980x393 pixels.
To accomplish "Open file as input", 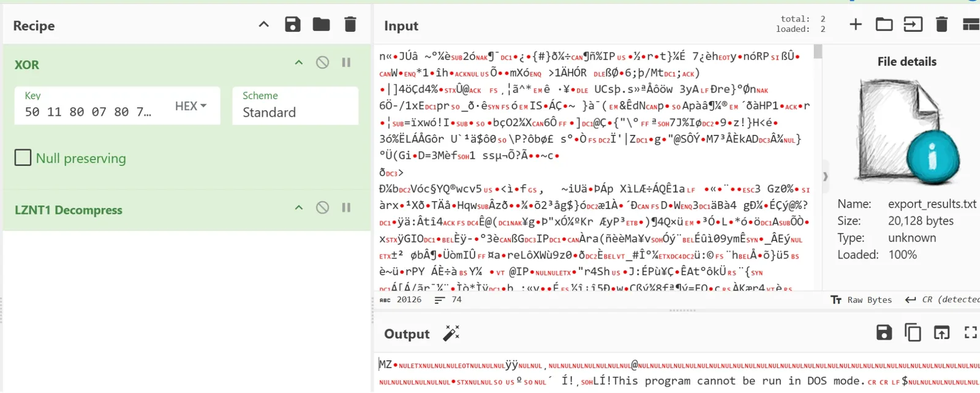I will pyautogui.click(x=913, y=25).
